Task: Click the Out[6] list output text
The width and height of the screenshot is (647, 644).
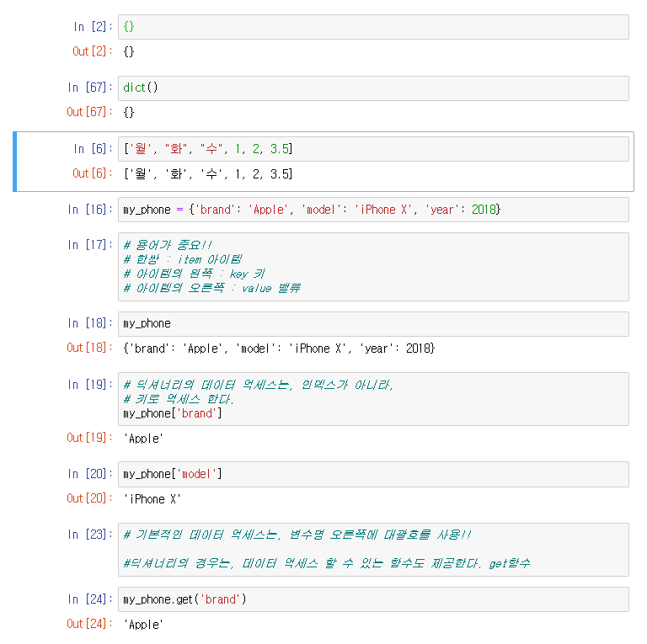Action: (208, 174)
